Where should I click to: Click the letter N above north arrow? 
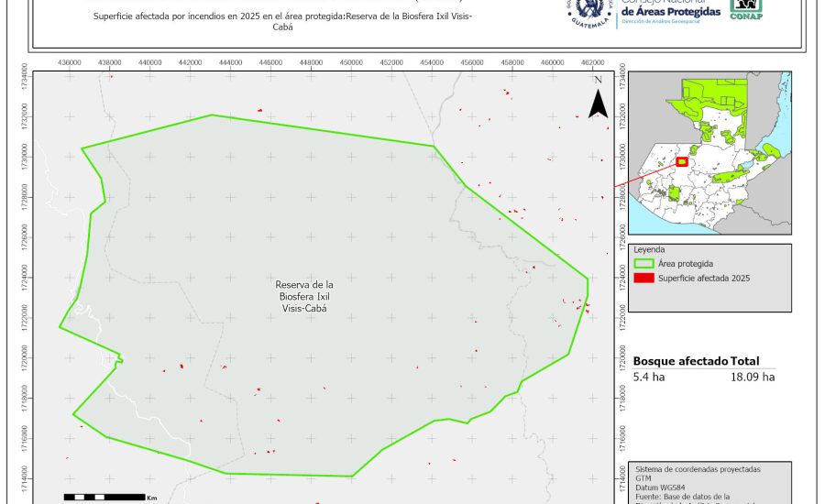click(598, 81)
